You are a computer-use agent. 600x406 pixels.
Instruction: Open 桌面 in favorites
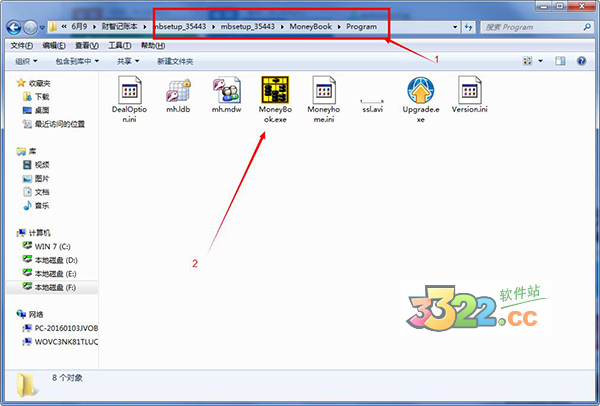click(x=42, y=110)
